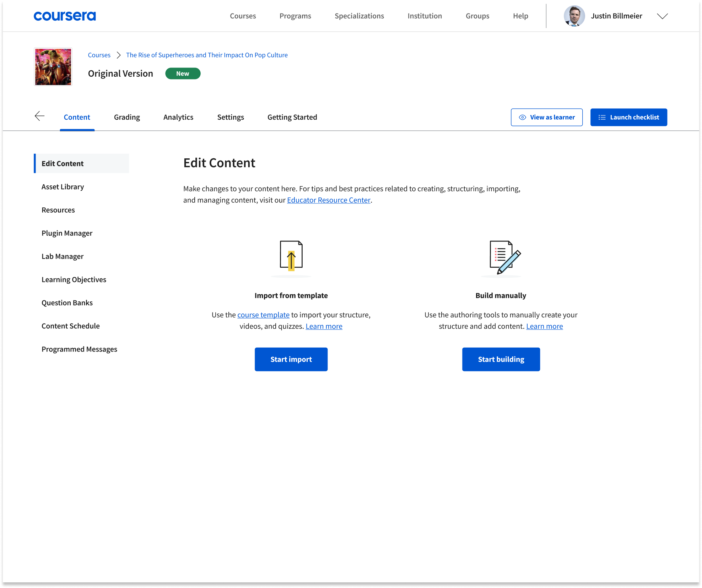The width and height of the screenshot is (702, 588).
Task: Click the Build manually pencil document icon
Action: click(503, 257)
